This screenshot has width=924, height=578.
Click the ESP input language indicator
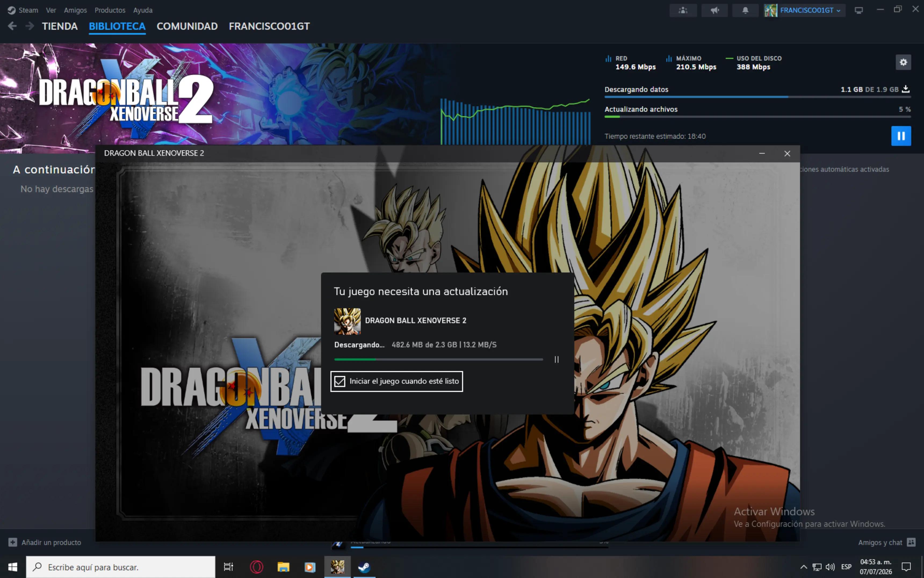point(846,567)
